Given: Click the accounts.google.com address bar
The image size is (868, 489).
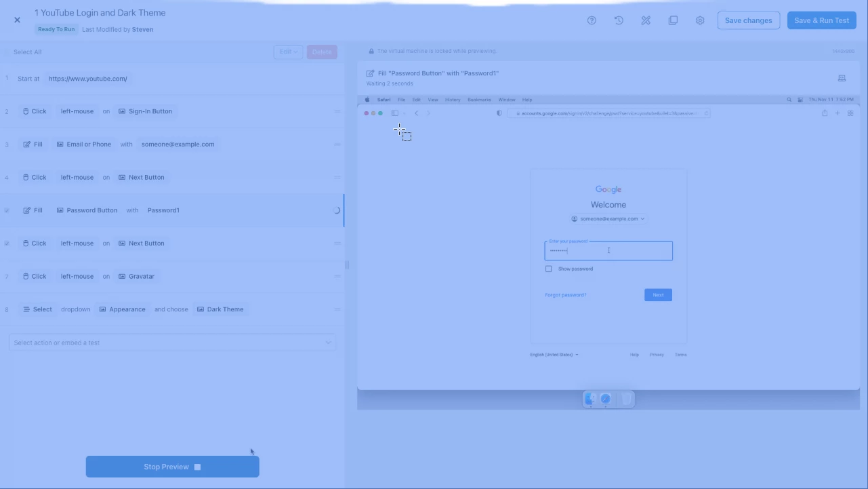Looking at the screenshot, I should [608, 113].
